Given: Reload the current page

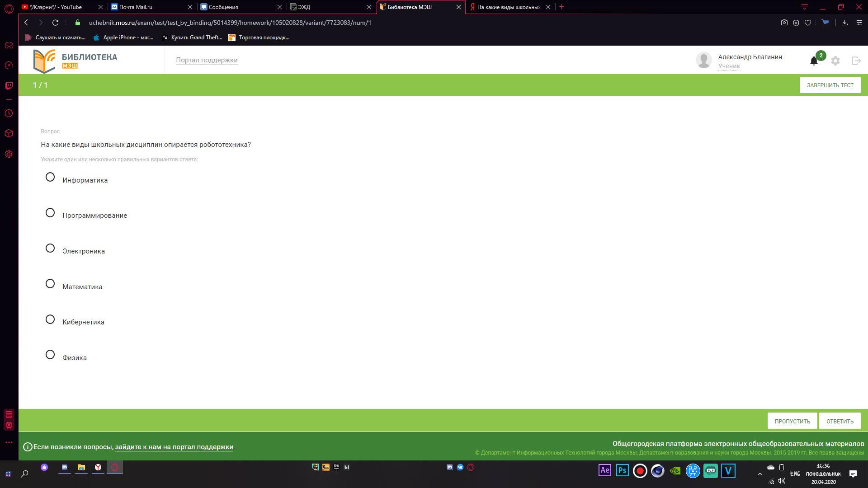Looking at the screenshot, I should 55,23.
